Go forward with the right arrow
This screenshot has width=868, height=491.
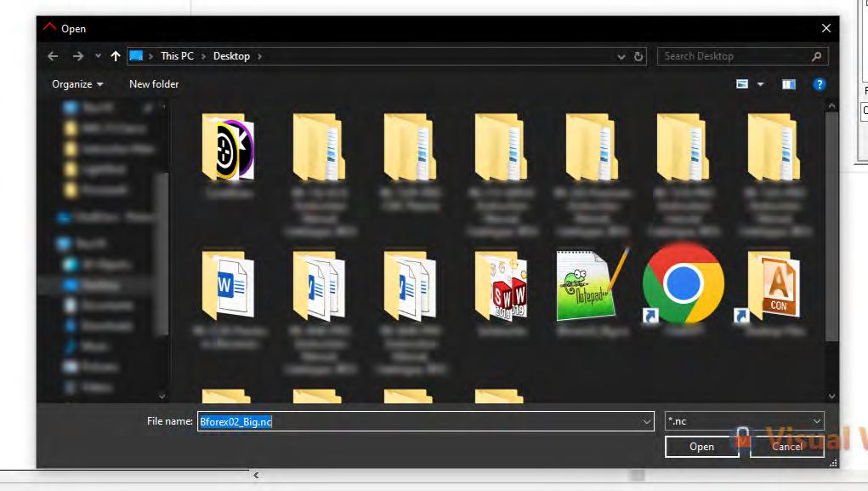[78, 56]
